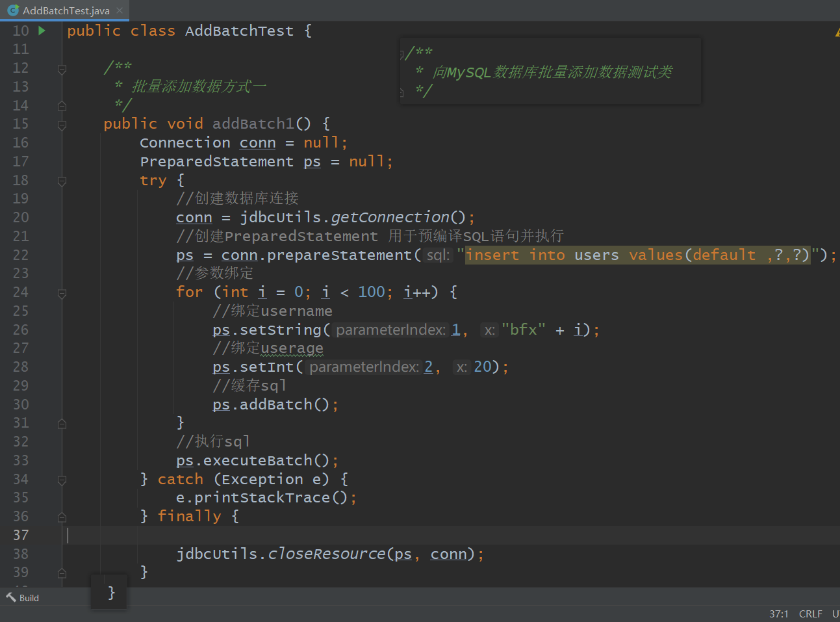Click line number 22 in the gutter
The image size is (840, 622).
tap(21, 255)
